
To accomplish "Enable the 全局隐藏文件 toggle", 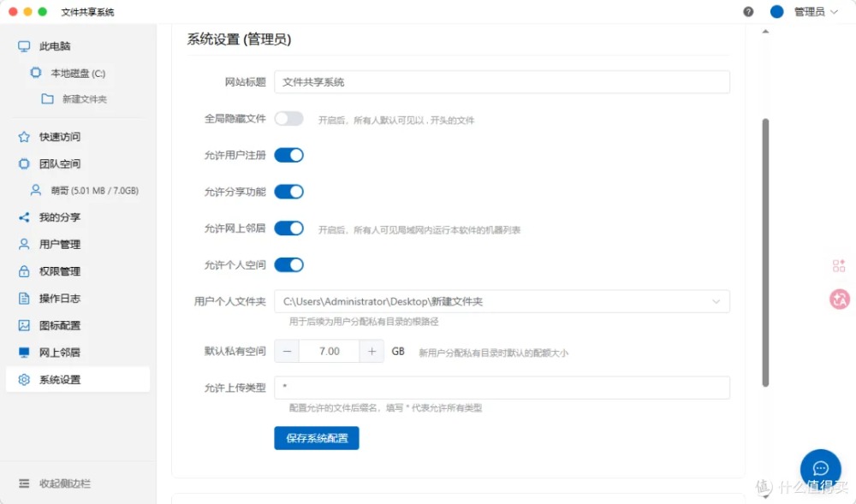I will tap(288, 119).
